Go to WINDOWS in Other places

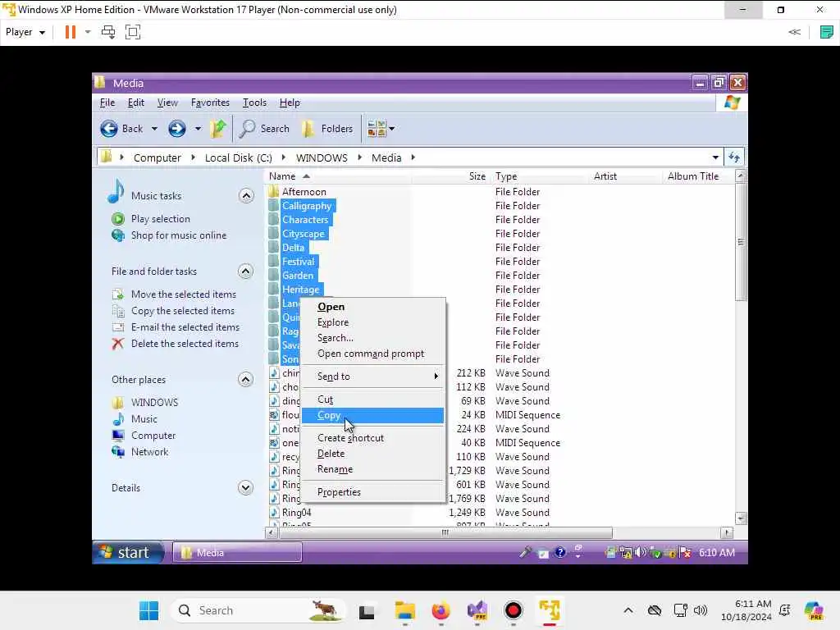pyautogui.click(x=154, y=402)
